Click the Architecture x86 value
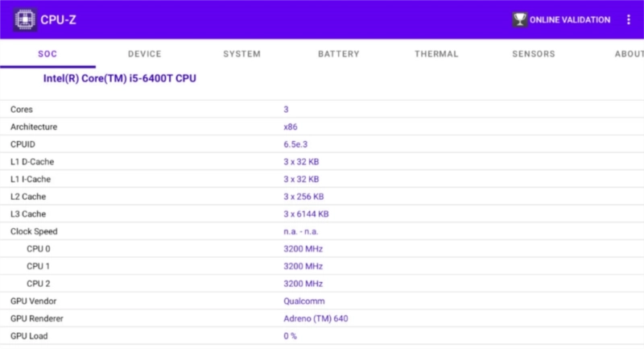This screenshot has height=349, width=644. (x=291, y=127)
